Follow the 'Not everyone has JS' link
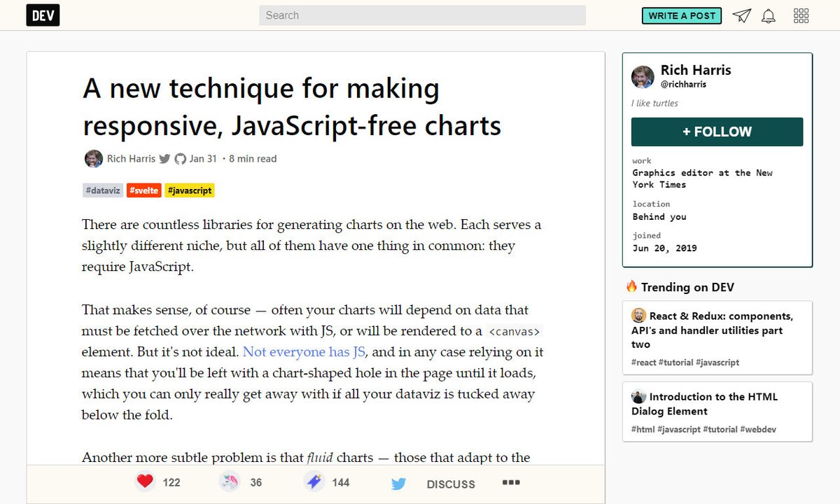The image size is (840, 504). click(x=304, y=351)
